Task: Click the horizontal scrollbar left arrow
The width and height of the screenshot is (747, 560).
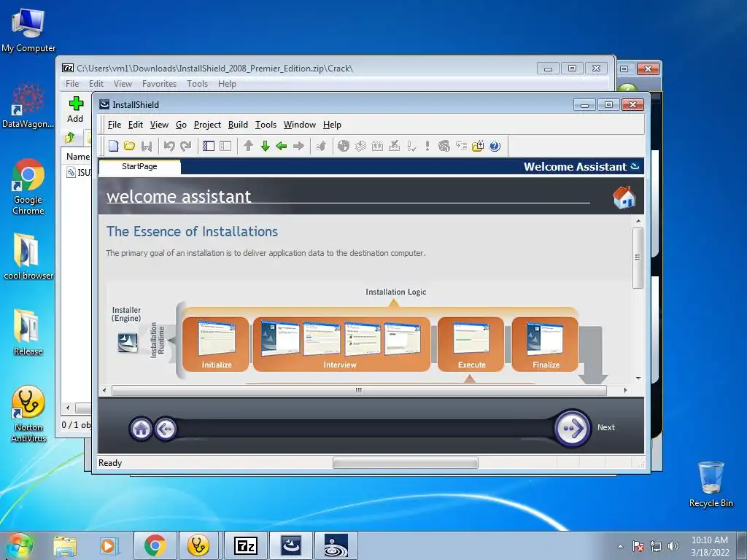Action: click(x=104, y=391)
